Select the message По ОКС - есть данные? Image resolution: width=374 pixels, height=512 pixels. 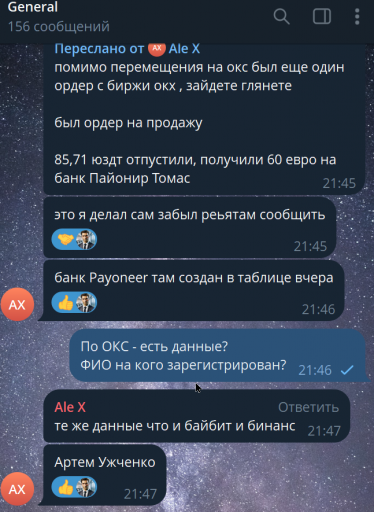pos(154,346)
